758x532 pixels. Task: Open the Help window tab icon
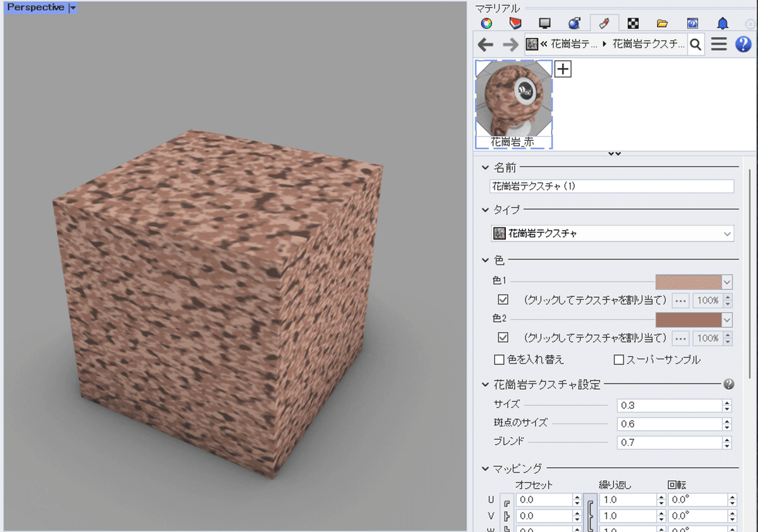tap(692, 23)
